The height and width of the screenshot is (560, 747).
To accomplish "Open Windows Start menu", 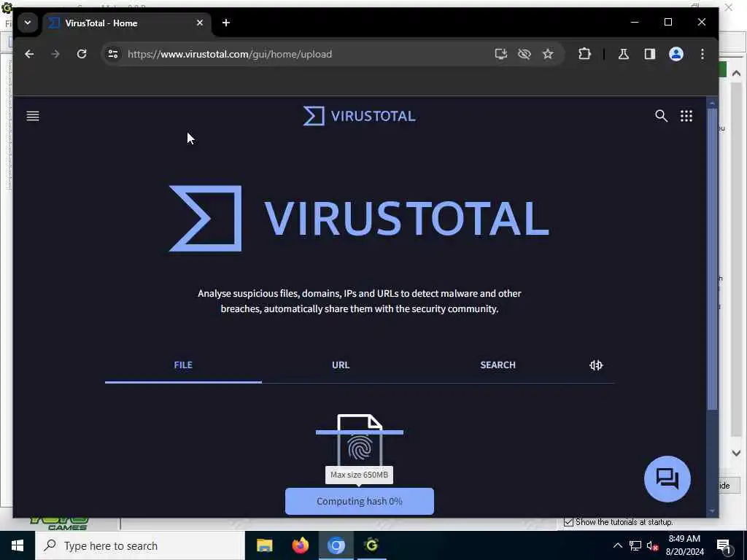I will [18, 545].
